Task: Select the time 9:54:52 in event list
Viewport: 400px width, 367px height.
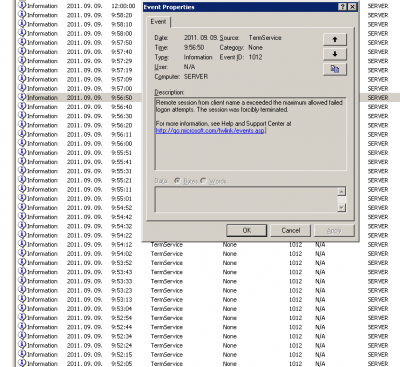Action: click(122, 208)
